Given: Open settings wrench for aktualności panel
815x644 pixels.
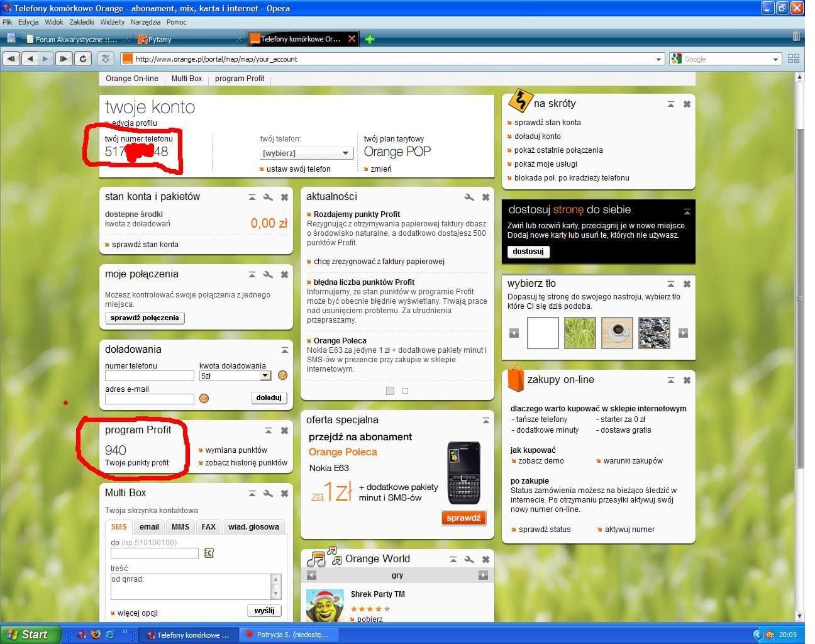Looking at the screenshot, I should pyautogui.click(x=469, y=197).
